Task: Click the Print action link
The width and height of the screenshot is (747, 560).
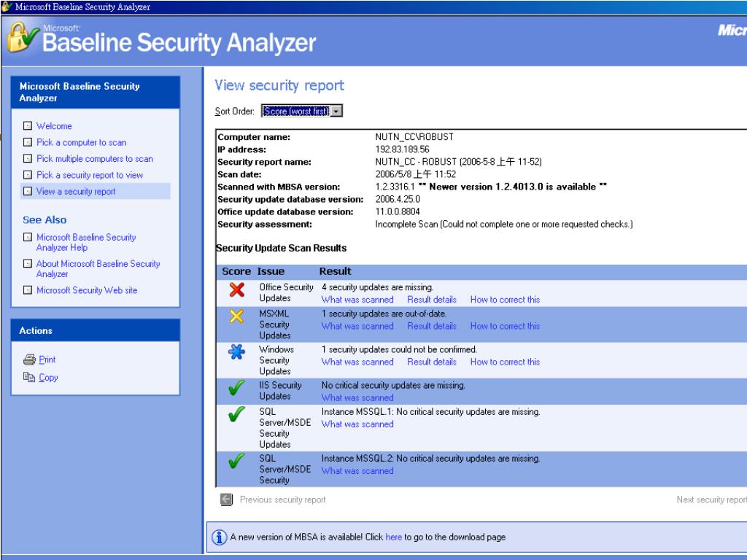Action: coord(47,359)
